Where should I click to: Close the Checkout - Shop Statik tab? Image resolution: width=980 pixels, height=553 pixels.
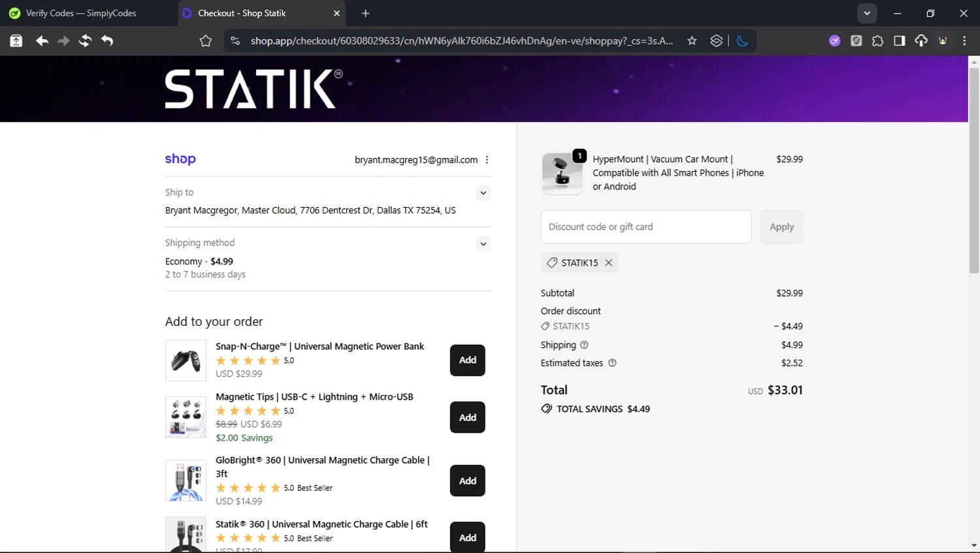[336, 13]
